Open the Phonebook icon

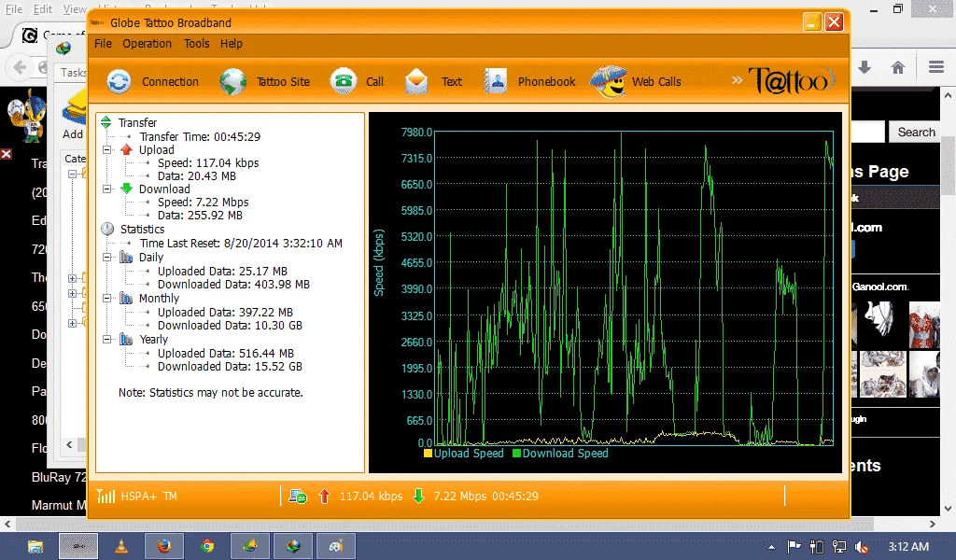[x=495, y=81]
